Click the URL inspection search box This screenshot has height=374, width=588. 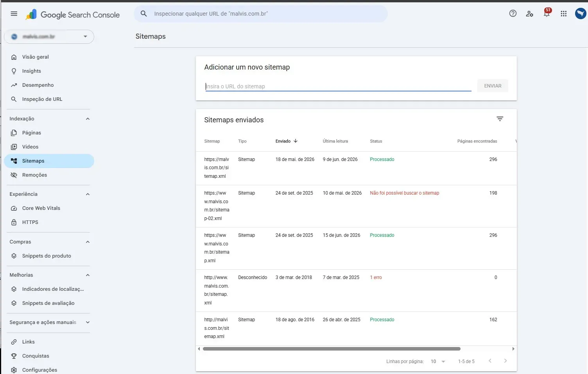tap(261, 14)
